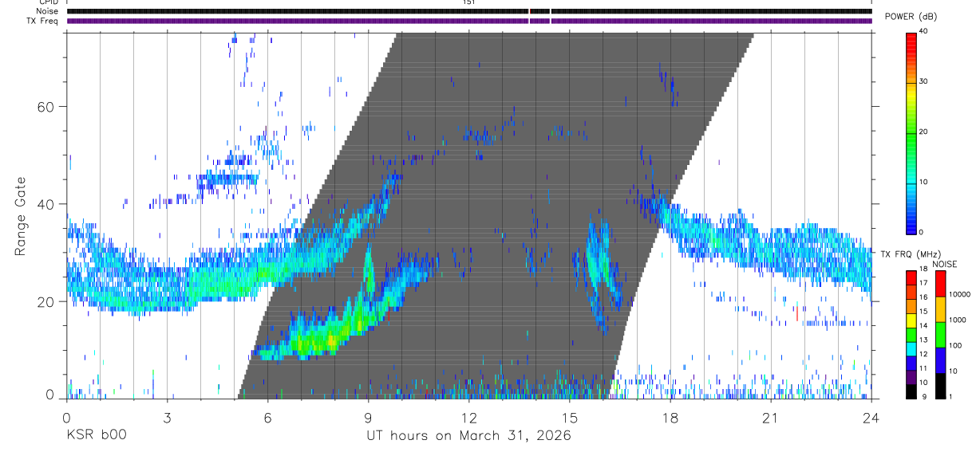
Task: Click the 24 tick on the UT hours axis
Action: pyautogui.click(x=871, y=416)
